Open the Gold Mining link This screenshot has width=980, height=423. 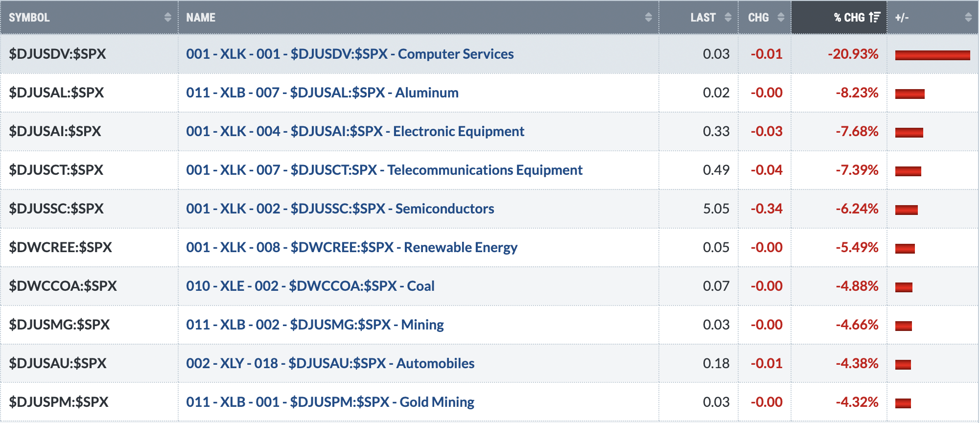pyautogui.click(x=330, y=402)
